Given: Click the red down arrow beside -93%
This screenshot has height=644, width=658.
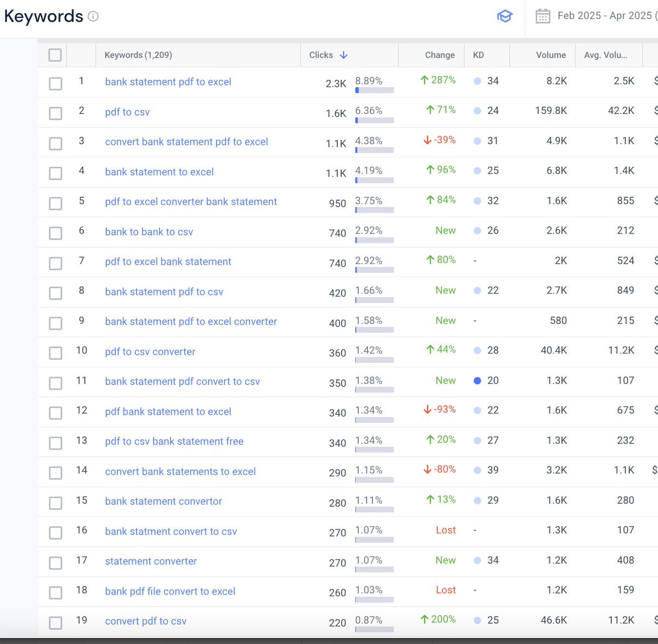Looking at the screenshot, I should click(427, 409).
